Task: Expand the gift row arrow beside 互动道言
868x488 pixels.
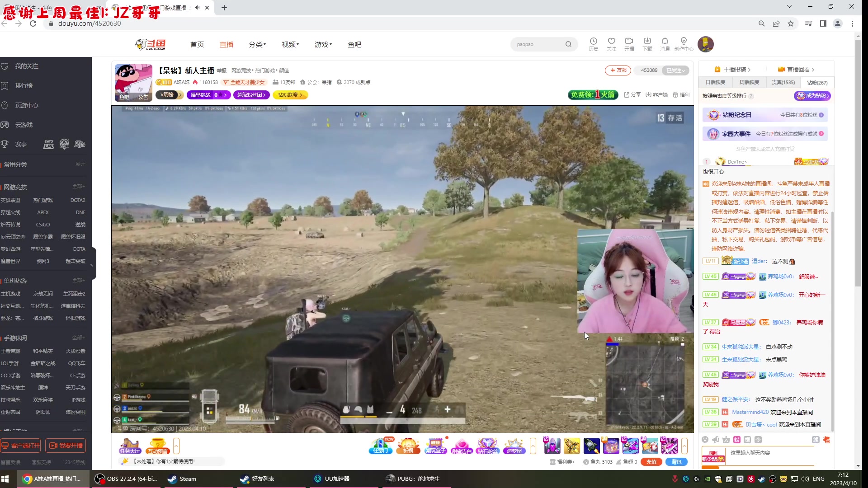Action: (x=177, y=446)
